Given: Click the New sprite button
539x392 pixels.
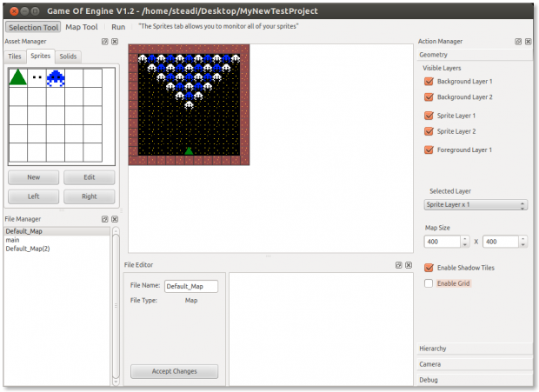Looking at the screenshot, I should 33,177.
